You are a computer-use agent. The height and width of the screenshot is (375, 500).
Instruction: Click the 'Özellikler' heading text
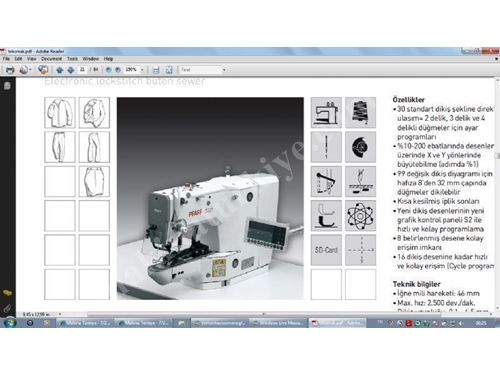(x=408, y=99)
